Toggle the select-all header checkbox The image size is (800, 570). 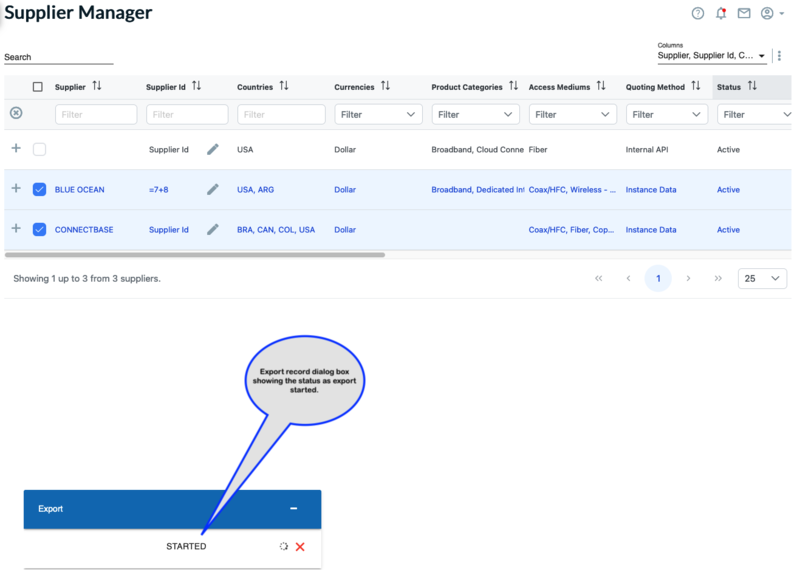[x=38, y=87]
